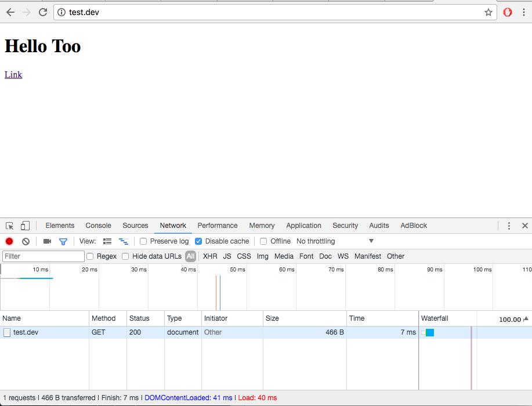Switch to large request rows view
The height and width of the screenshot is (406, 532).
[107, 241]
